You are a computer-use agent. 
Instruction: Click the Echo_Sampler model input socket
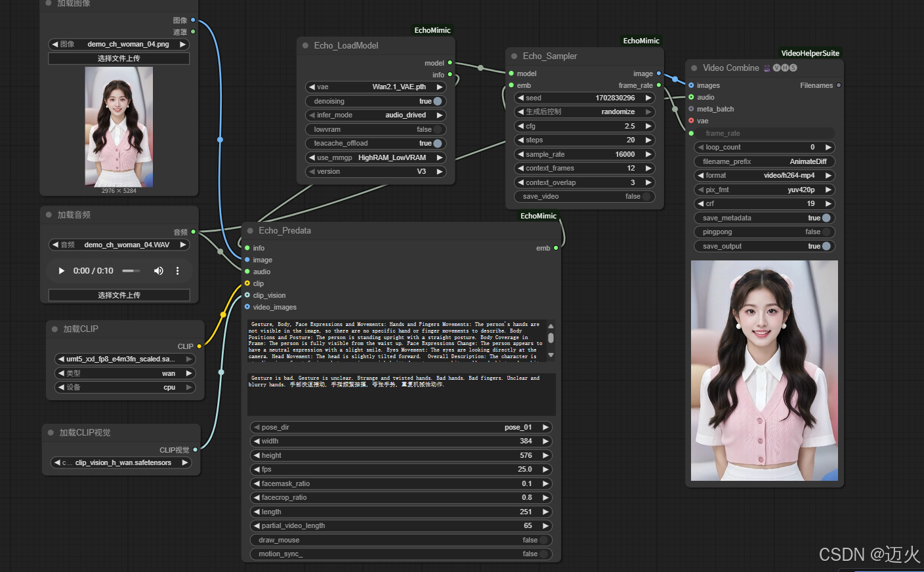click(511, 73)
